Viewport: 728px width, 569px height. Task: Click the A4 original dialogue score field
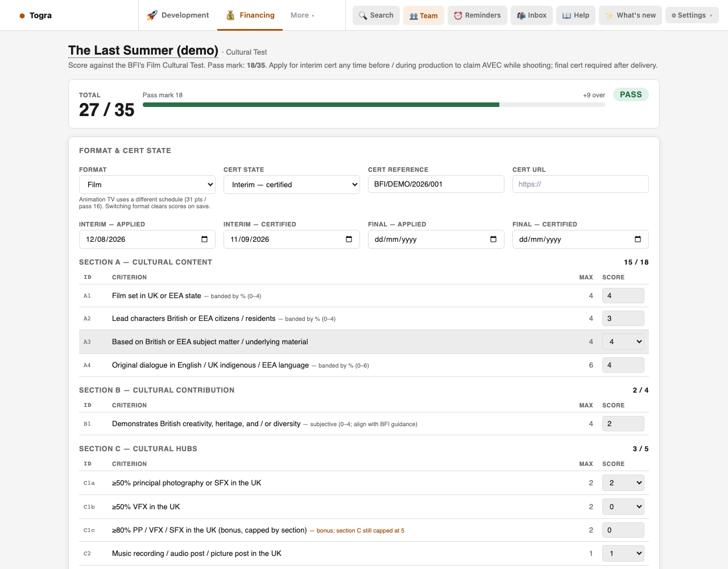click(623, 365)
